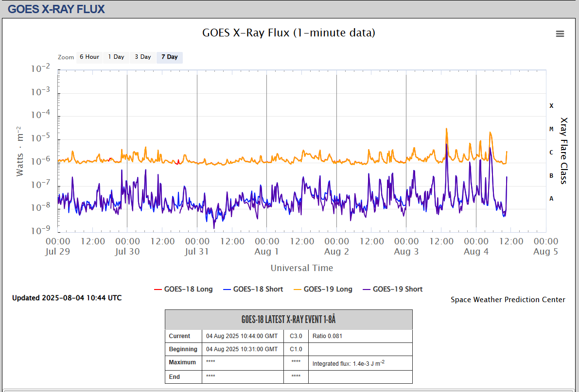Toggle GOES-18 Short series in legend
The height and width of the screenshot is (392, 579).
click(x=253, y=290)
